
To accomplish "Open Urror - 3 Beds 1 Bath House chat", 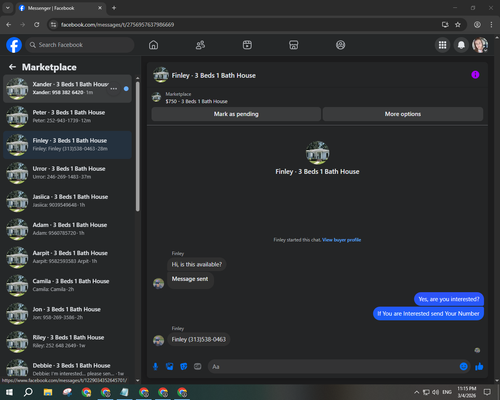I will point(67,173).
